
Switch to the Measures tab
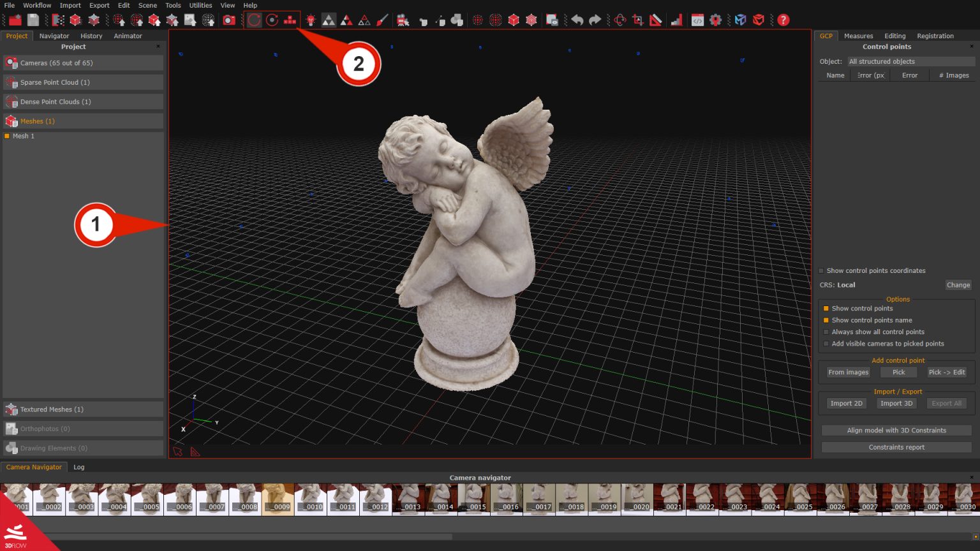coord(858,36)
